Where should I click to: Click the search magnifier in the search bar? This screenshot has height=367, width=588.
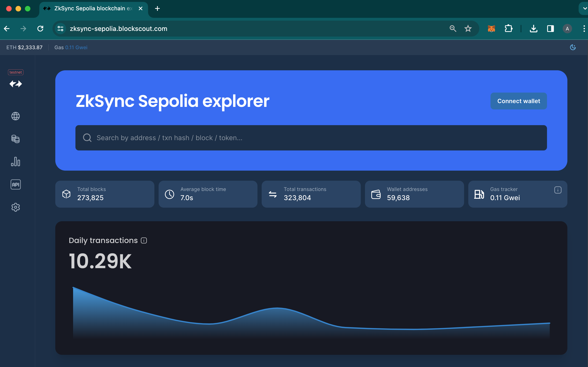tap(87, 138)
